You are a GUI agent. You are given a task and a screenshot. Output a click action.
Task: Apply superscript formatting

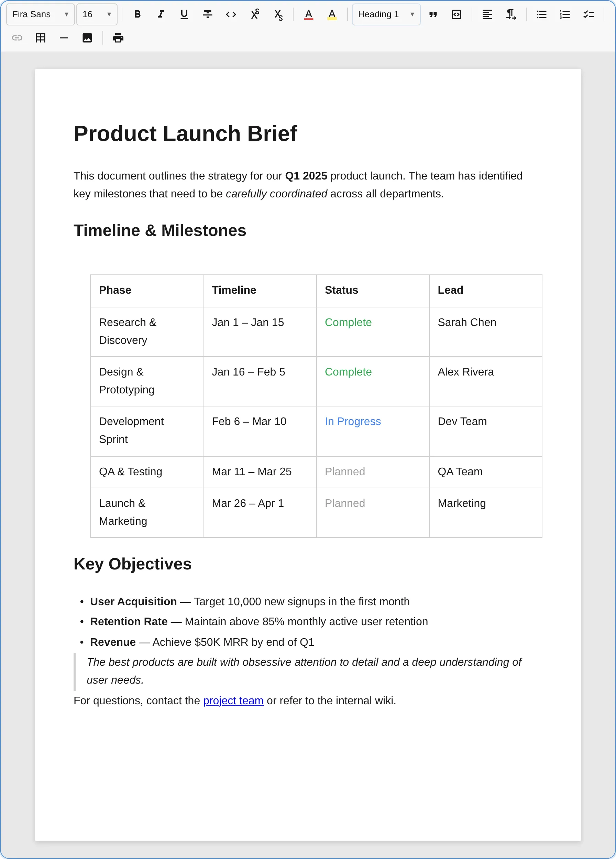(255, 14)
